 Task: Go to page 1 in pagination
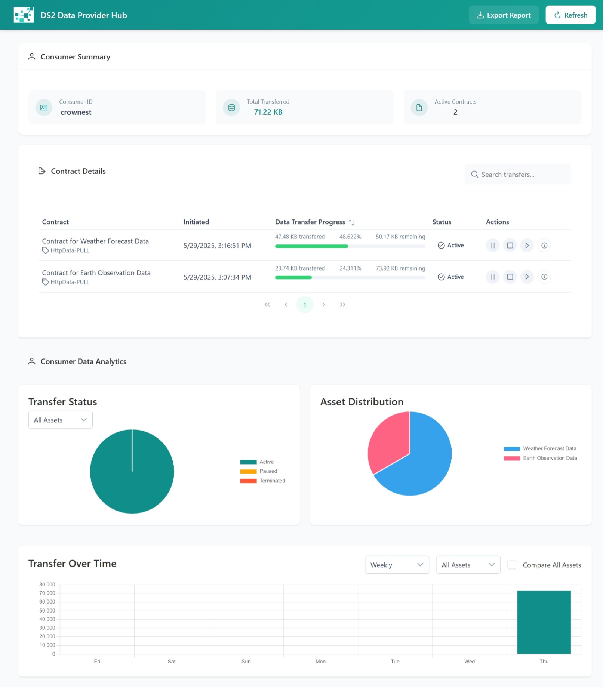pos(305,305)
